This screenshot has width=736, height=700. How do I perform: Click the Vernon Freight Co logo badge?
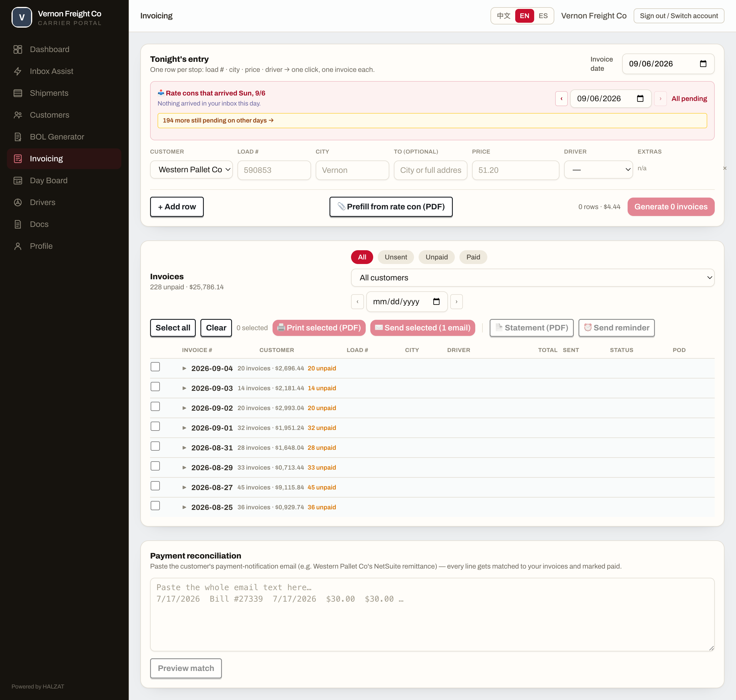pyautogui.click(x=22, y=17)
